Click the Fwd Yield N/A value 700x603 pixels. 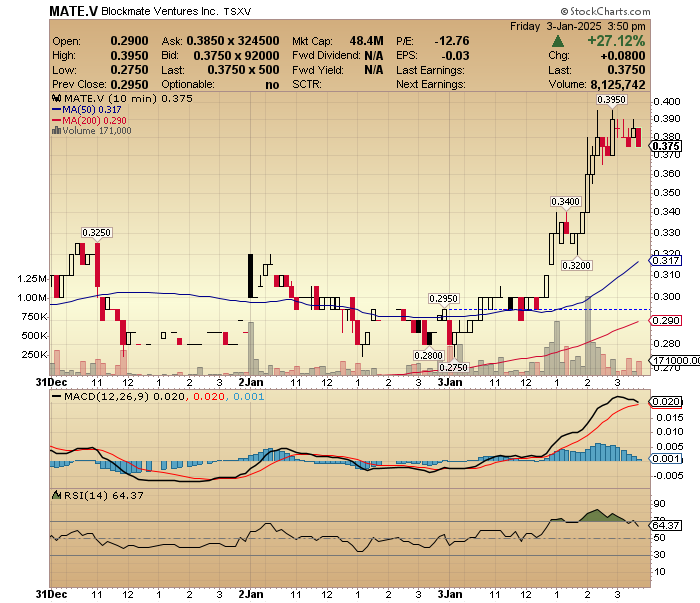[x=374, y=70]
